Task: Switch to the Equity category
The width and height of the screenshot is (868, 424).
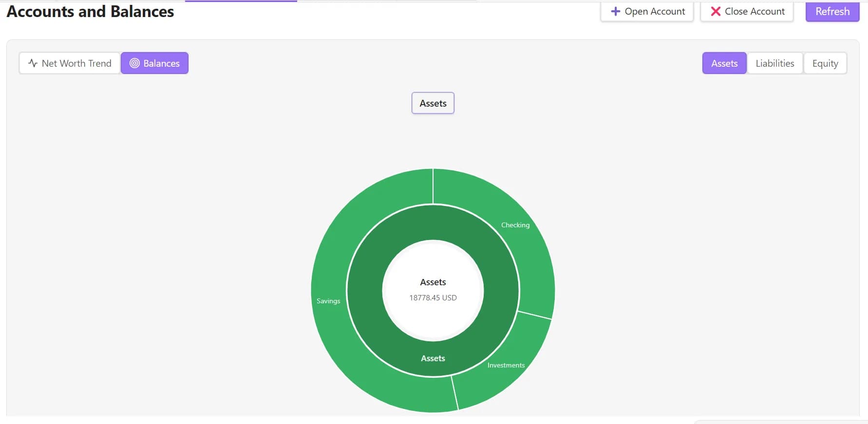Action: point(825,63)
